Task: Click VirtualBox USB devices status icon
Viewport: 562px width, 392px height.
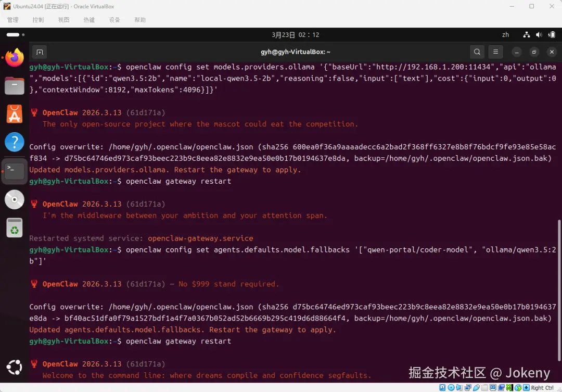Action: coord(476,388)
